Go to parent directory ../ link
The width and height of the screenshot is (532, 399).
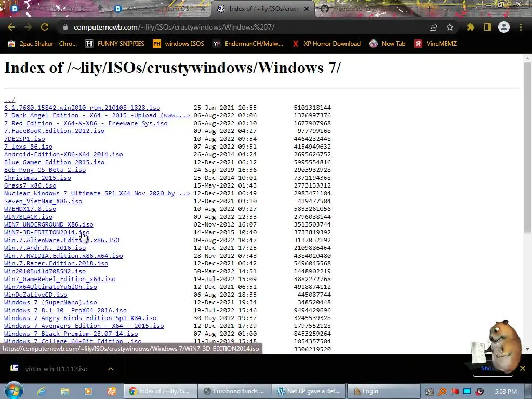9,100
